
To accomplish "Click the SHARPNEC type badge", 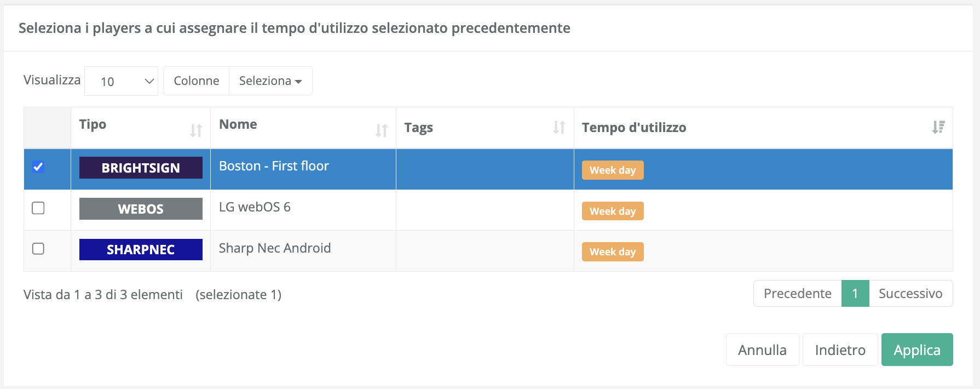I will coord(141,250).
